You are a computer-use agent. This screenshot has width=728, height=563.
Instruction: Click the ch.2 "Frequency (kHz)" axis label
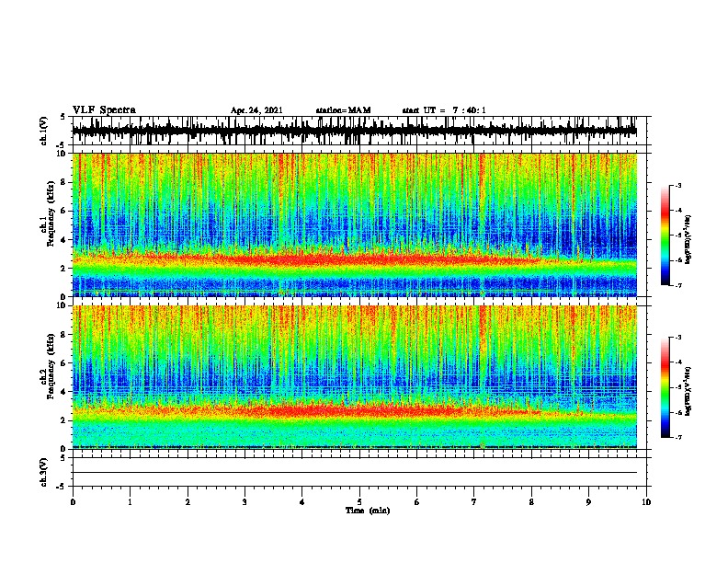coord(51,365)
